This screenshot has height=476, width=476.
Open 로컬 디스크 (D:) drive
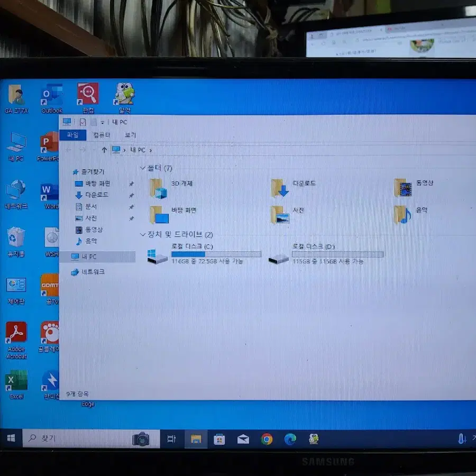[x=326, y=254]
